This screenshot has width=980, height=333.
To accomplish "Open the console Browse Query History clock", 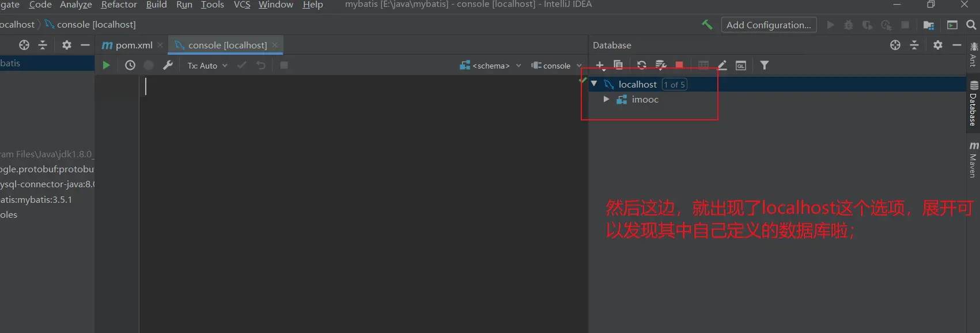I will tap(130, 65).
